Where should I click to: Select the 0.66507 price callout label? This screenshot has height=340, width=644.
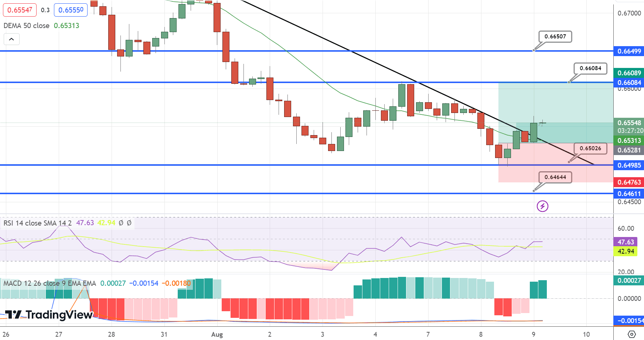pos(555,37)
